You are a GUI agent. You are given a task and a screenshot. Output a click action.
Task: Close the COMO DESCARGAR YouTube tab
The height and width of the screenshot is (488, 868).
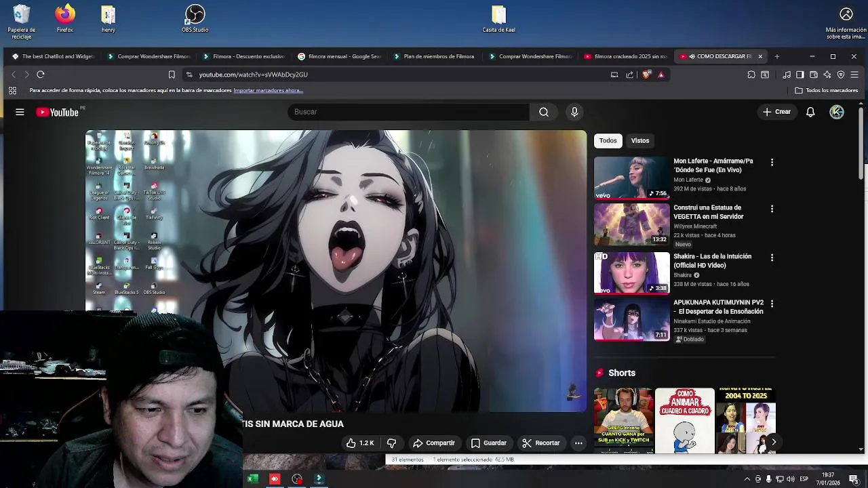pos(760,56)
